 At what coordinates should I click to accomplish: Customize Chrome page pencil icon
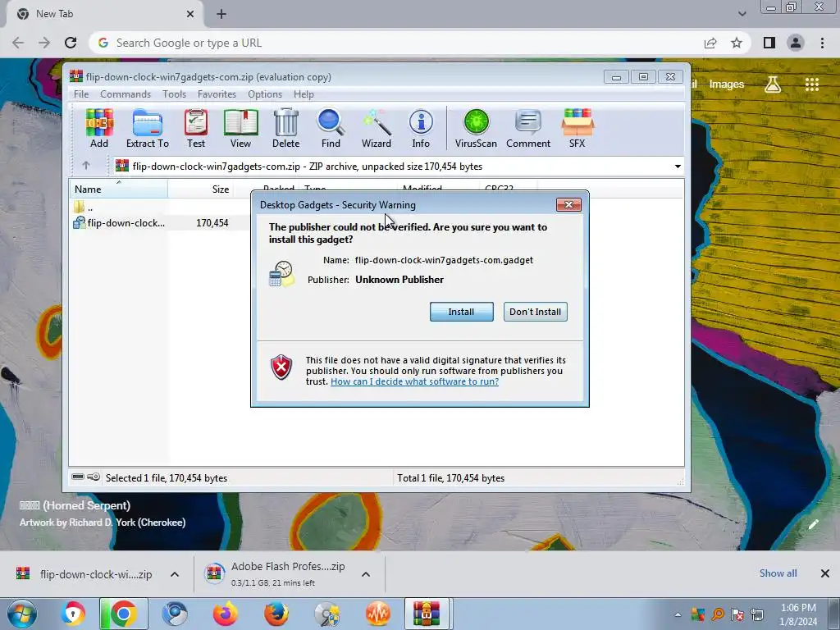coord(814,524)
